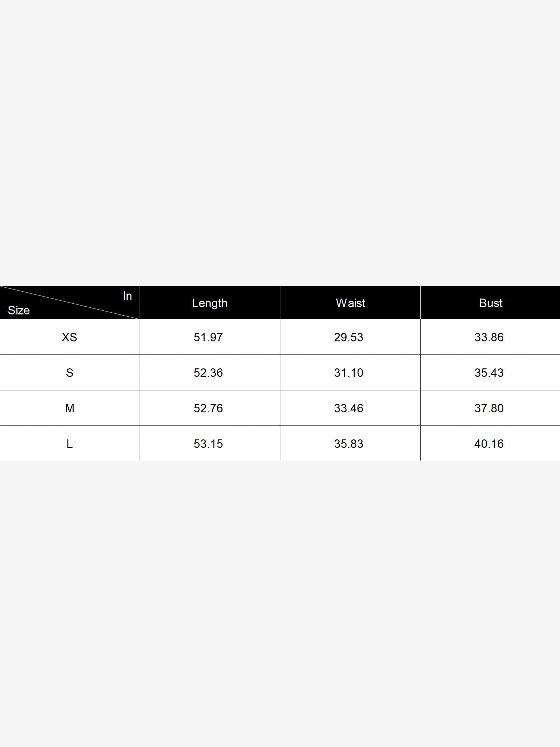Click the Waist column header
The image size is (560, 747).
click(x=350, y=303)
